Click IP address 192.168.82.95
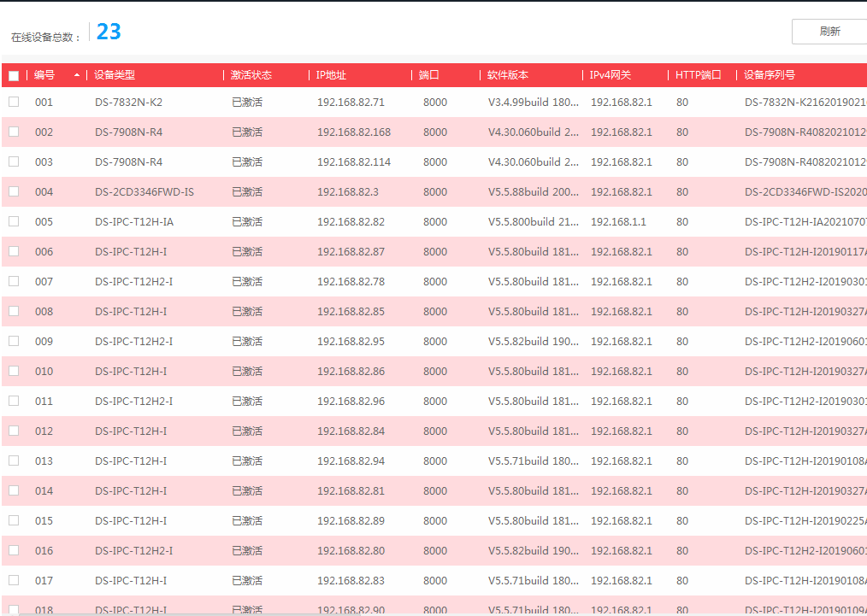This screenshot has width=867, height=616. click(351, 341)
